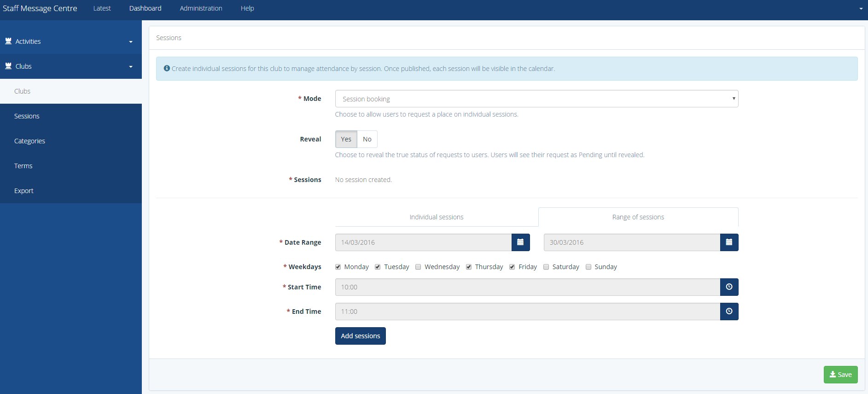Click the Sessions panel heading
The image size is (868, 394).
click(169, 38)
